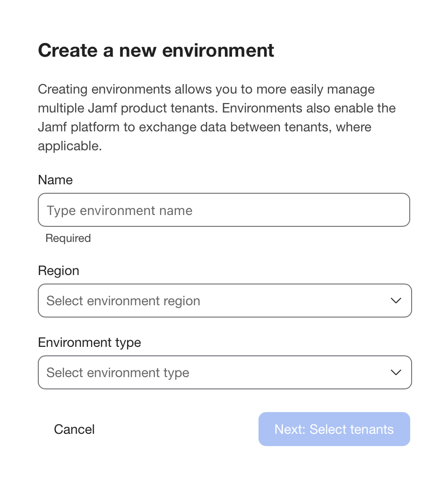Select the 'Select environment type' placeholder text

coord(118,372)
